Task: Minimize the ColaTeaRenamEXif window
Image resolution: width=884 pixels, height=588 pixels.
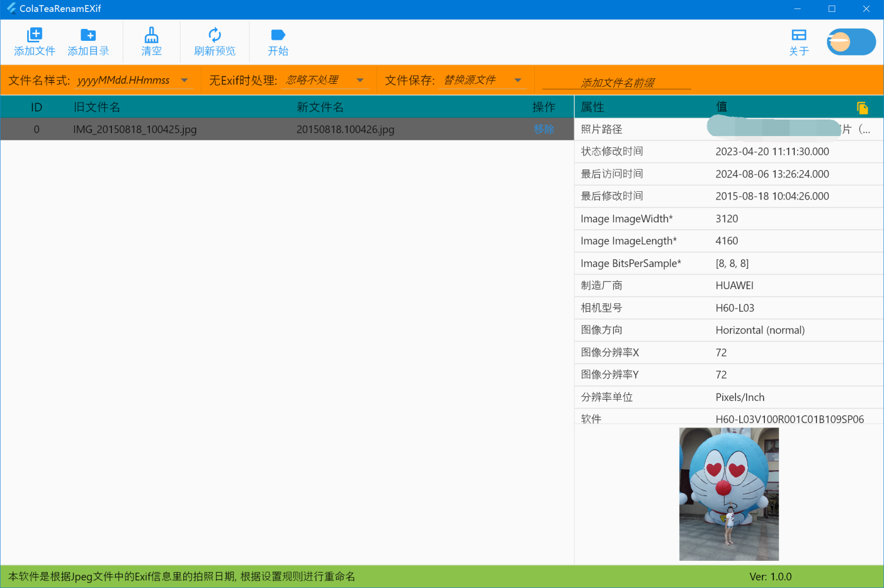Action: [x=797, y=9]
